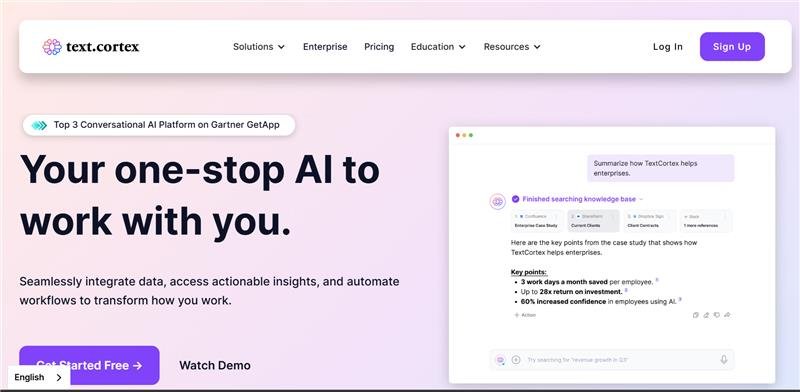The width and height of the screenshot is (800, 392).
Task: Click the purple checkmark beside Finished searching
Action: pos(515,199)
